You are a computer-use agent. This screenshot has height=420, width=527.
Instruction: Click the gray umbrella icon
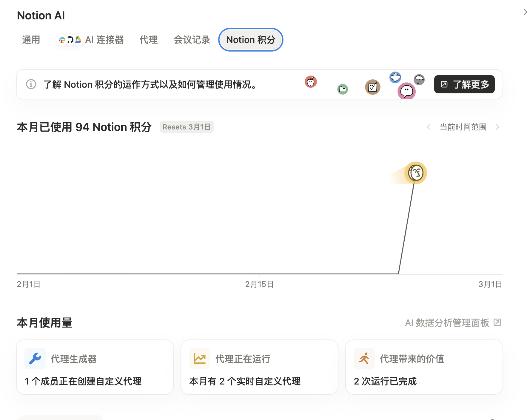click(419, 79)
